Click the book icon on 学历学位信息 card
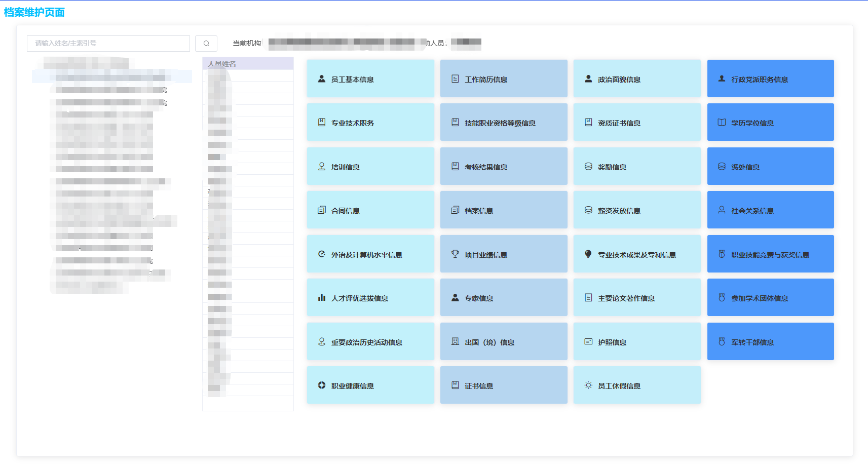This screenshot has height=466, width=868. (x=722, y=123)
